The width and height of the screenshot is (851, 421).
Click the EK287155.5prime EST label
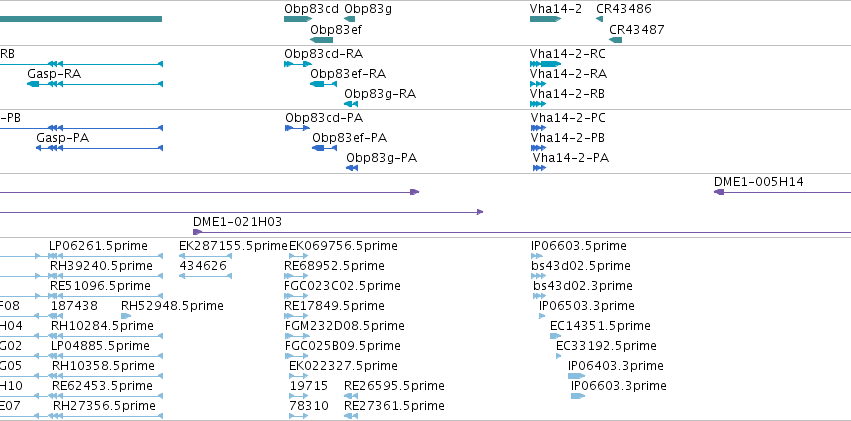tap(233, 246)
